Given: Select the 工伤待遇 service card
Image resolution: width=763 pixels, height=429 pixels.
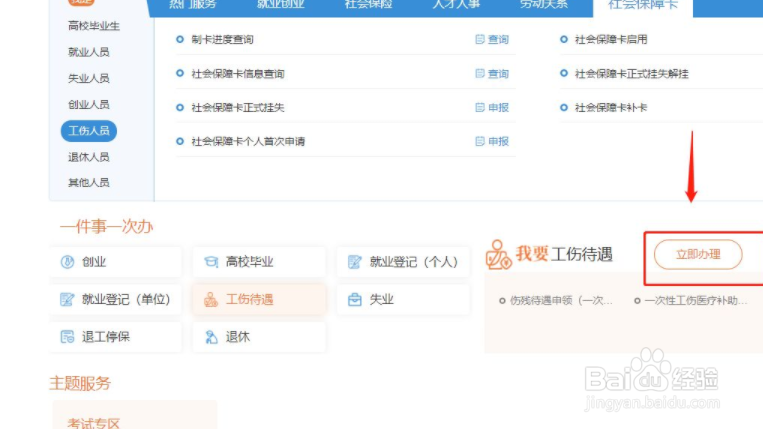Looking at the screenshot, I should coord(259,299).
